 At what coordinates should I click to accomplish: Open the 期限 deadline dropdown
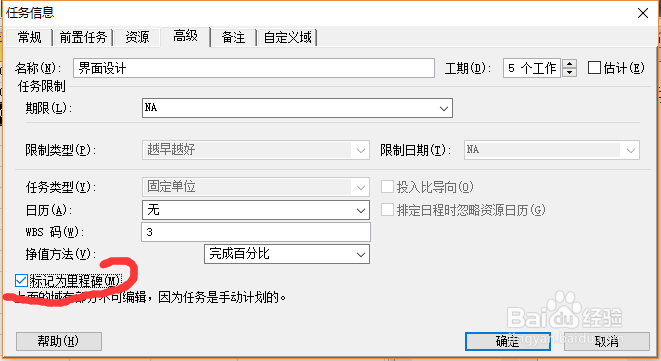coord(443,108)
